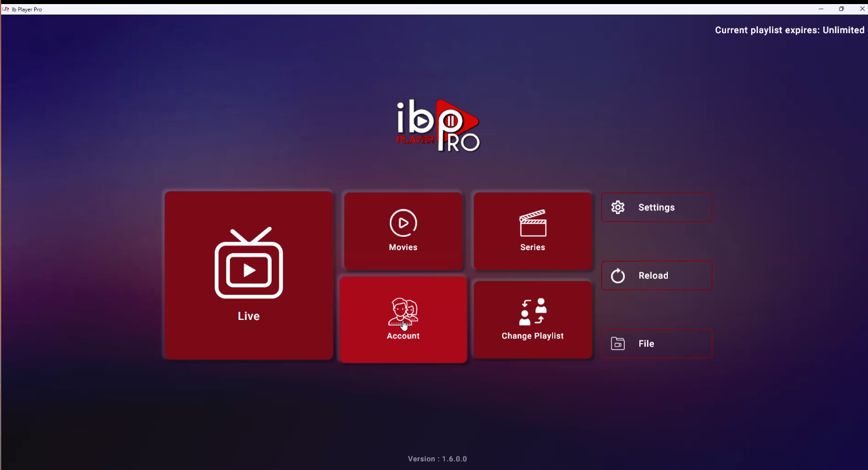The width and height of the screenshot is (868, 470).
Task: Click the Version 1.6.0.0 text
Action: pyautogui.click(x=437, y=459)
